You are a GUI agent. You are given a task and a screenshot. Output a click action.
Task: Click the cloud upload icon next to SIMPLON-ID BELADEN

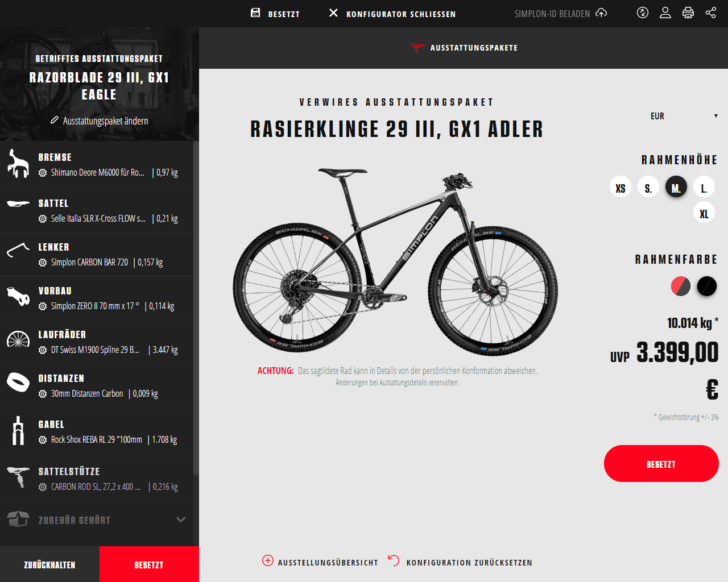point(601,13)
